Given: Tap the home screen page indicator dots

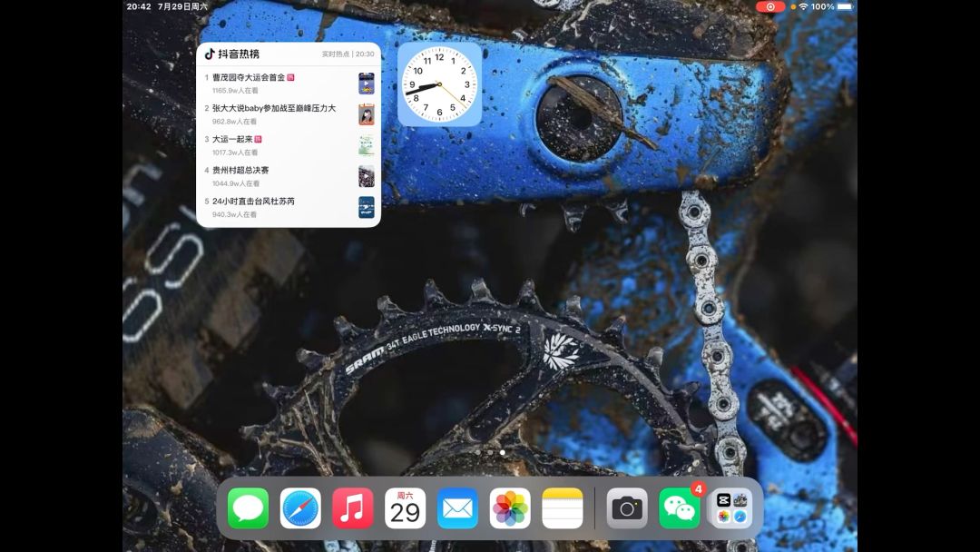Looking at the screenshot, I should pyautogui.click(x=490, y=452).
